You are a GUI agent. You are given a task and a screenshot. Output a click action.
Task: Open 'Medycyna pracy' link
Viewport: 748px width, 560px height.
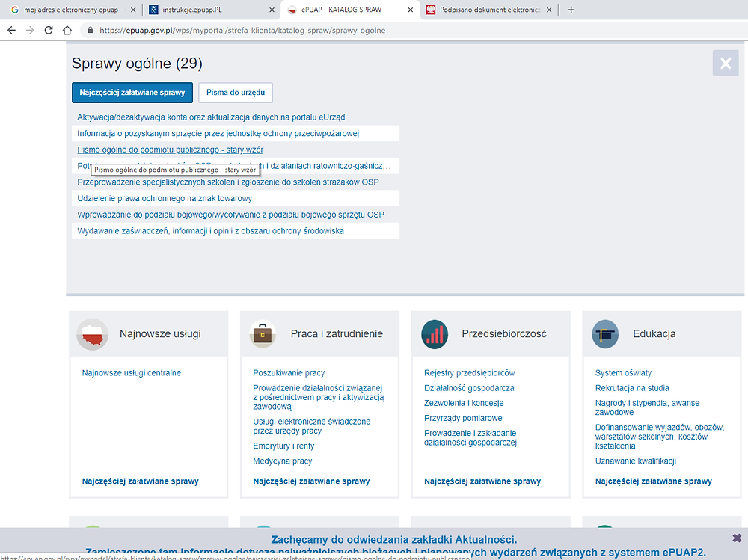(283, 461)
